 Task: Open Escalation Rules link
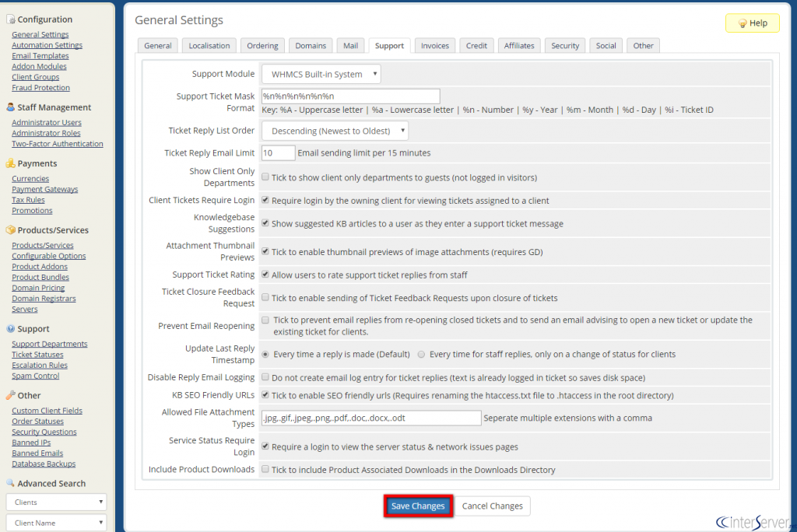(40, 366)
